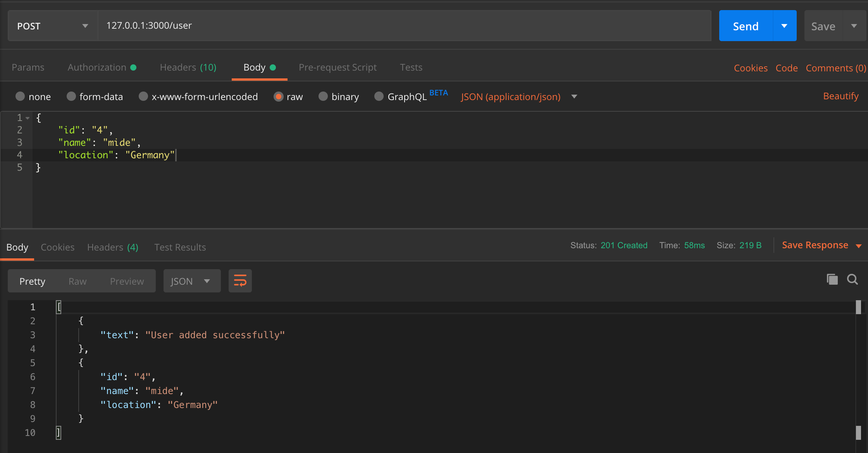Open search in response with magnifier icon
The image size is (868, 453).
click(852, 279)
